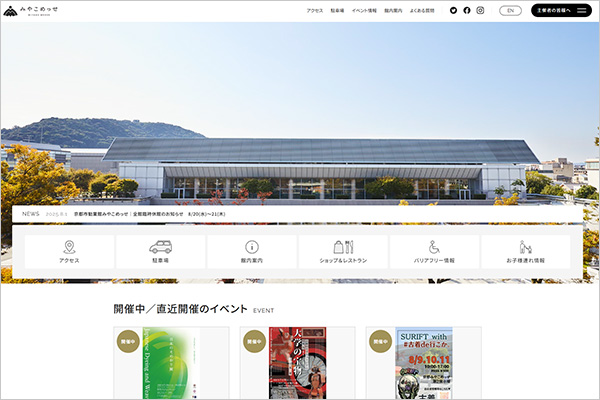
Task: Click 開催中 badge on the green poster card
Action: pos(128,341)
